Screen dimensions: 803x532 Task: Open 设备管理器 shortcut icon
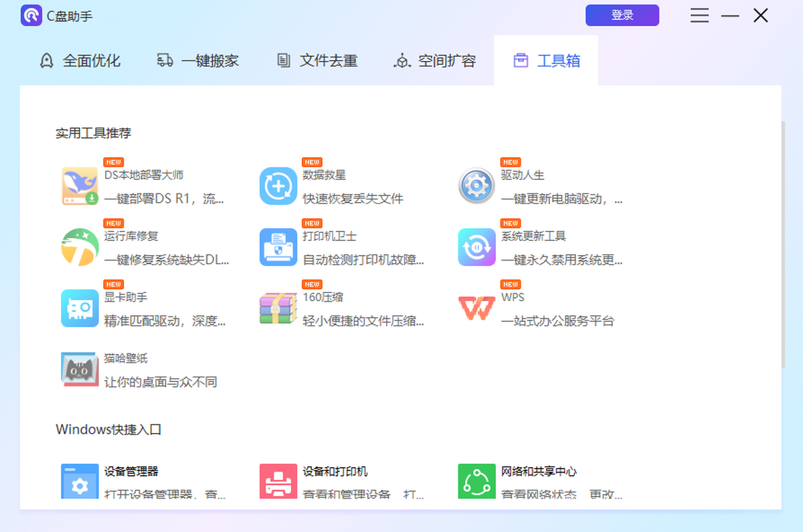tap(80, 480)
